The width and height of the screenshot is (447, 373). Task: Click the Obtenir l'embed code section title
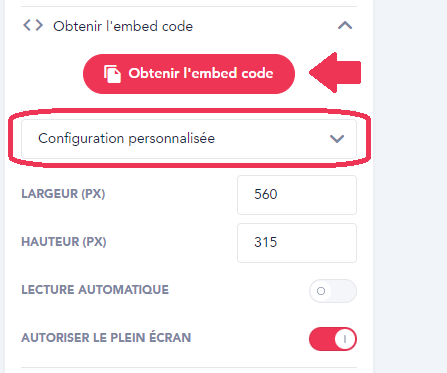123,26
